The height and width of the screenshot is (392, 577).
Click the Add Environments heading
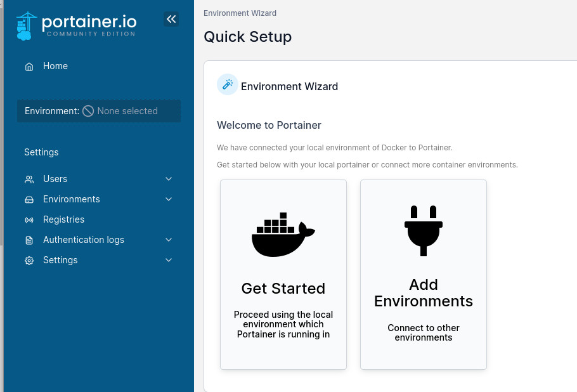[424, 293]
